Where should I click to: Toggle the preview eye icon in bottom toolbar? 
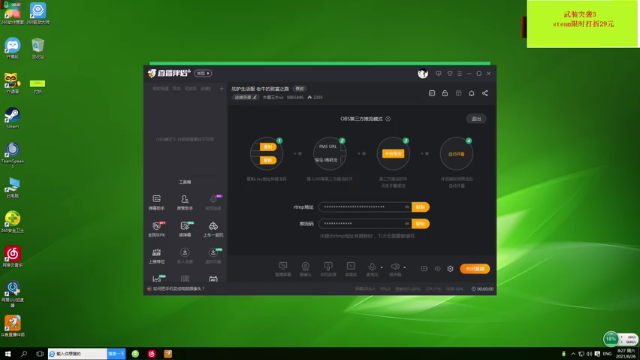(x=438, y=269)
